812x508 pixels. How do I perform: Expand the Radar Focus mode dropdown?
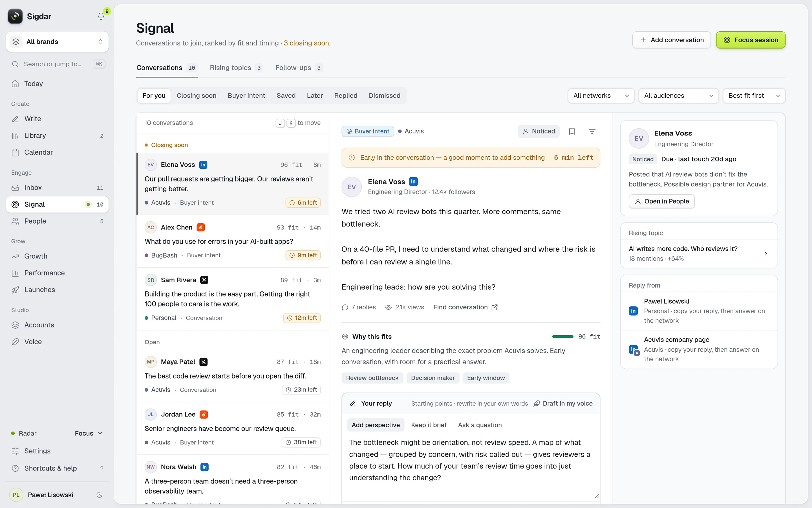click(89, 433)
